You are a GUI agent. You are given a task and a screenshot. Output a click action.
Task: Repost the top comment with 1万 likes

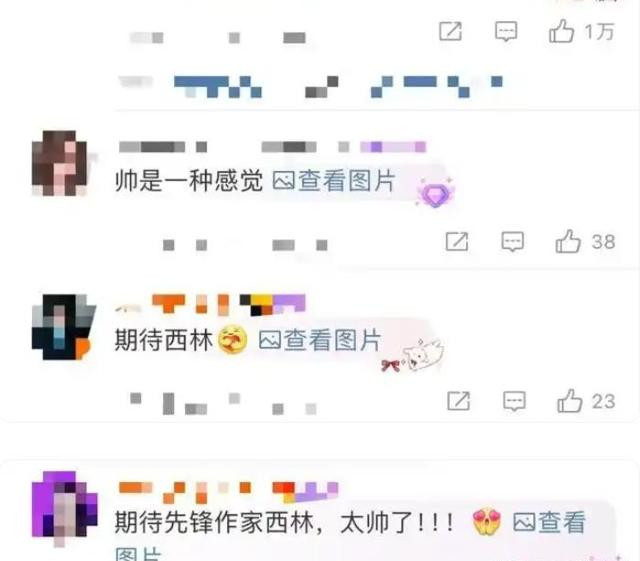pos(450,31)
